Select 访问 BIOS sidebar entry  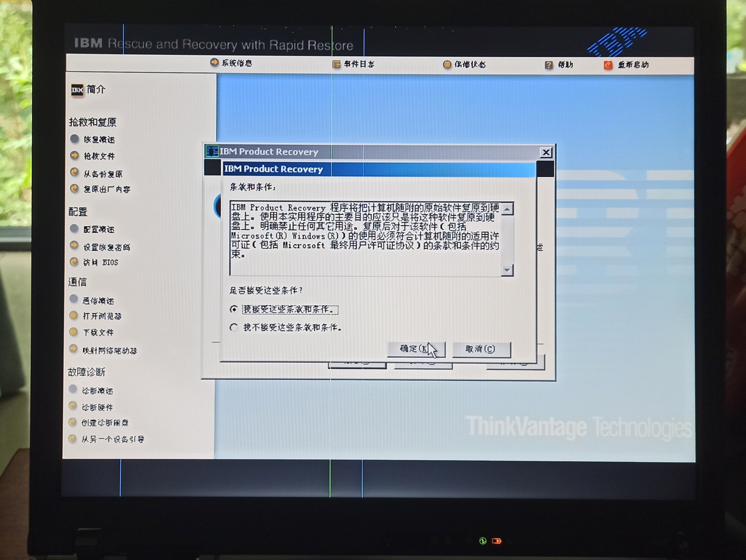click(100, 262)
